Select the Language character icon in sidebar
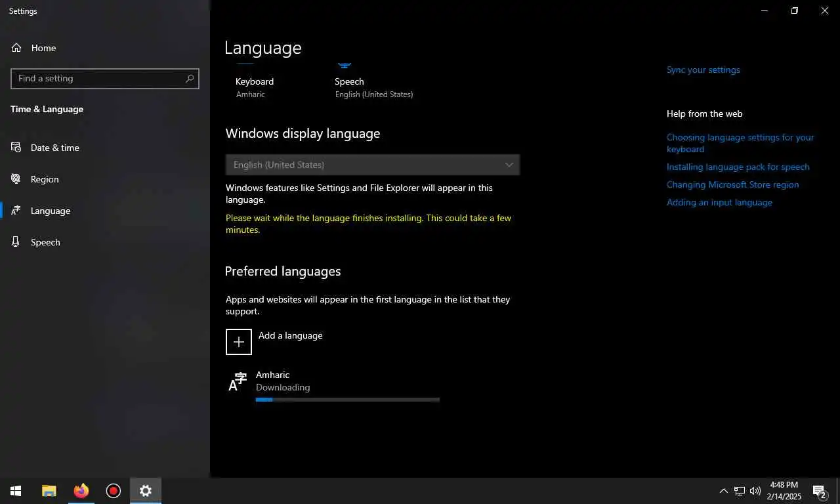This screenshot has width=840, height=504. point(16,211)
